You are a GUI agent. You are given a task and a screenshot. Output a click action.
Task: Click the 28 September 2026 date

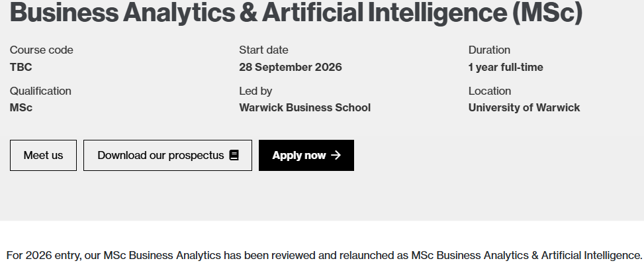pyautogui.click(x=291, y=67)
